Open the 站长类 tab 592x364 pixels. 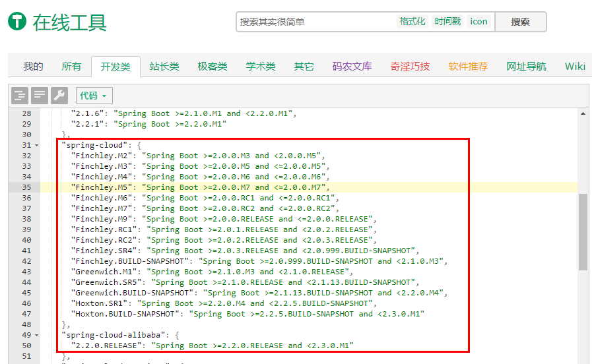point(164,67)
